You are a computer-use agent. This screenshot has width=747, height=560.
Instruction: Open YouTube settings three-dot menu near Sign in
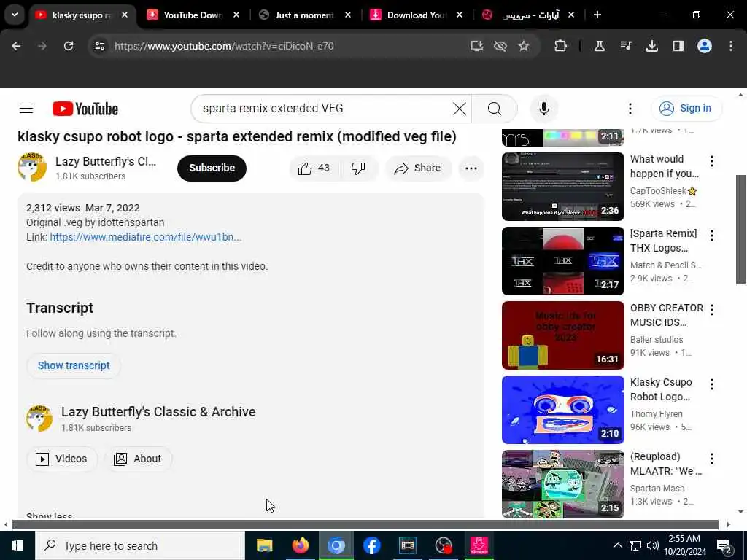coord(630,109)
